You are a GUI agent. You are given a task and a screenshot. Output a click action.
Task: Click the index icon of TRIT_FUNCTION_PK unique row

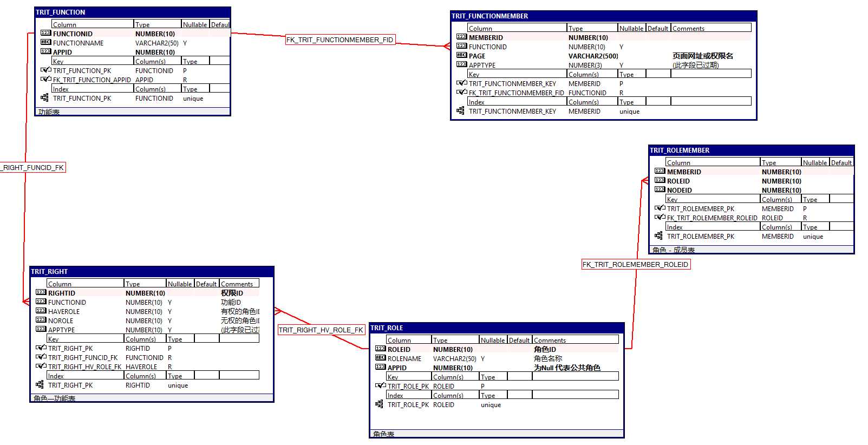point(45,98)
